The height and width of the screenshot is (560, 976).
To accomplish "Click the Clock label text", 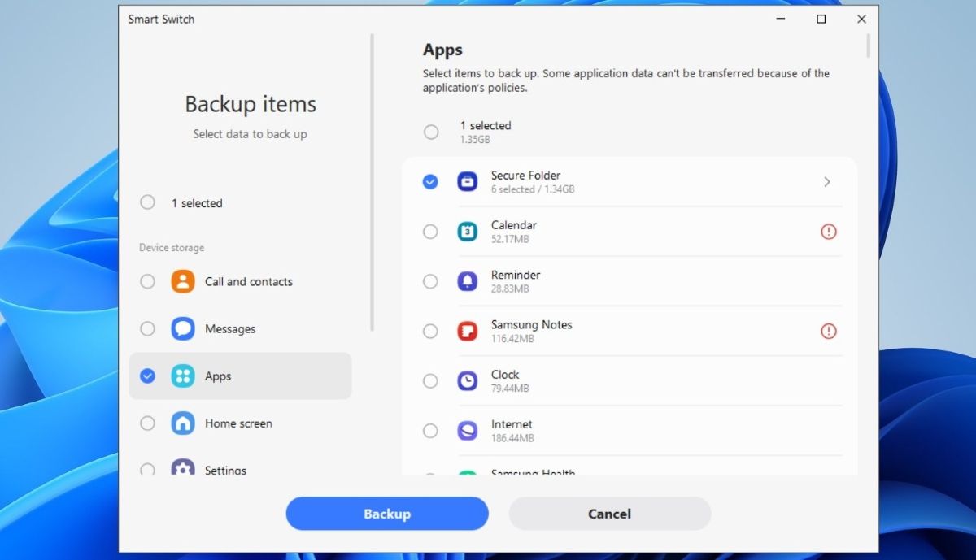I will [x=505, y=375].
